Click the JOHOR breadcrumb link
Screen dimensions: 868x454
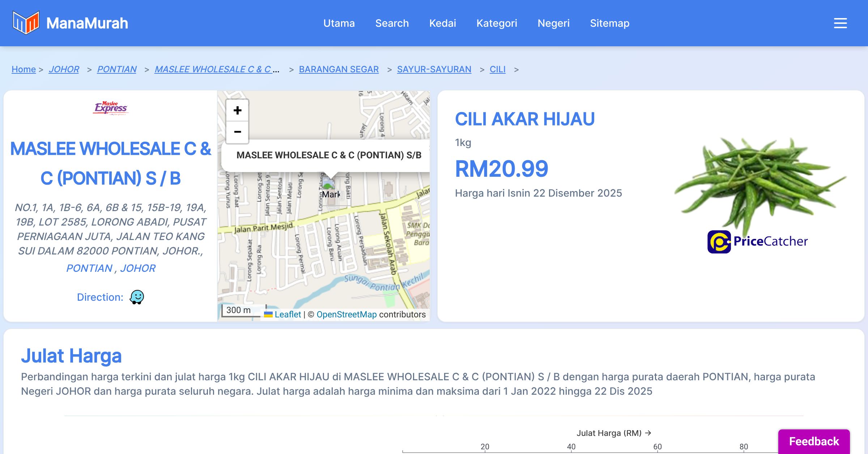click(64, 69)
